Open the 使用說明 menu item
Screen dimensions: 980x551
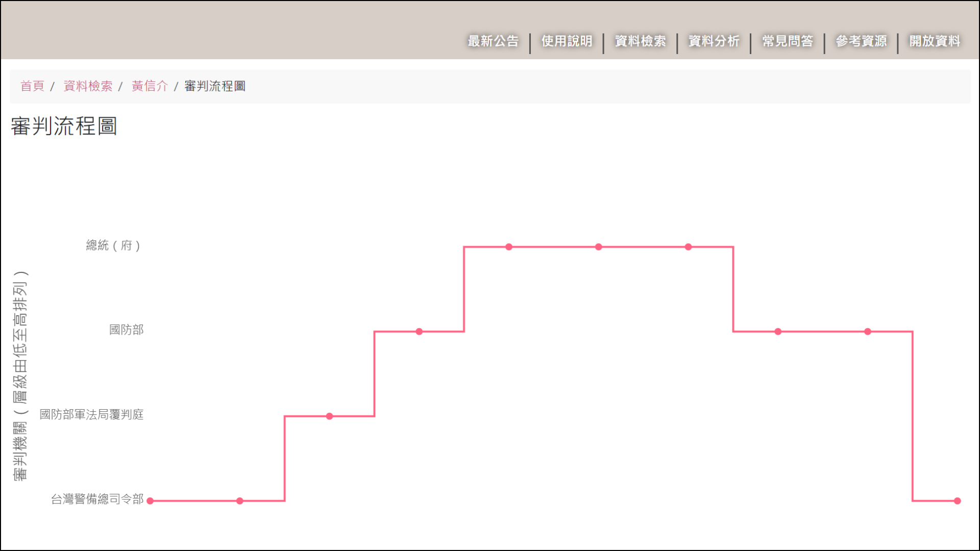point(567,41)
